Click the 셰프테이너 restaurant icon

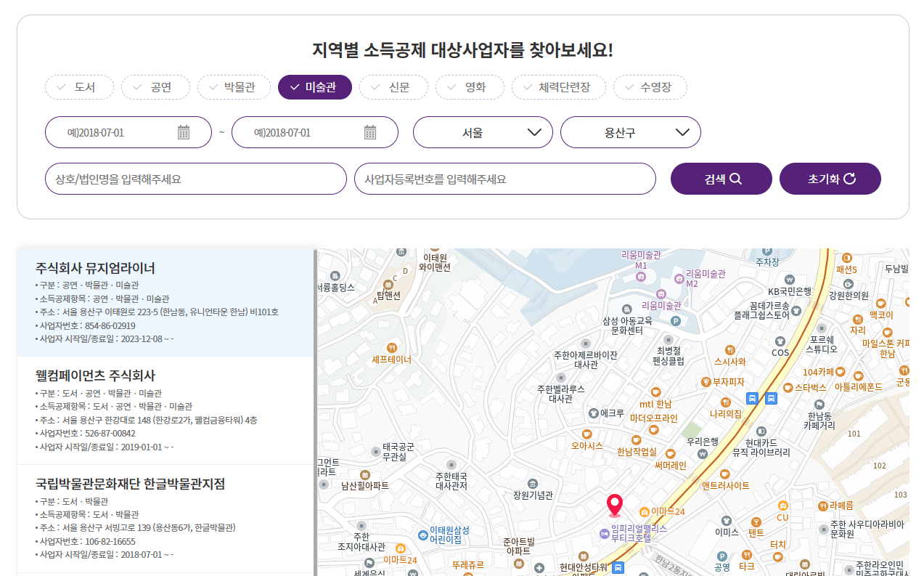392,347
